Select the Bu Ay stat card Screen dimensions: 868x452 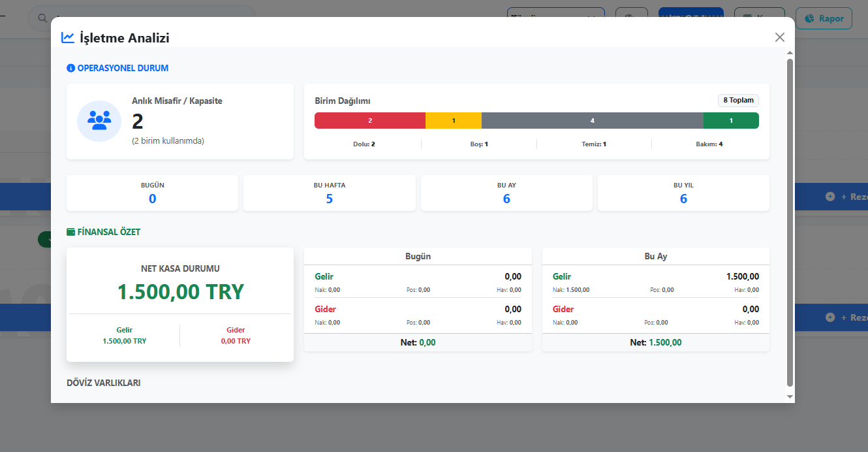click(x=506, y=193)
